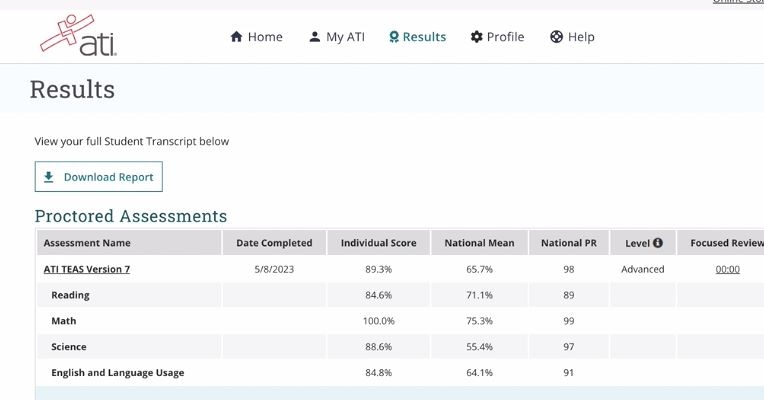764x400 pixels.
Task: Click the date 5/8/2023
Action: coord(274,269)
